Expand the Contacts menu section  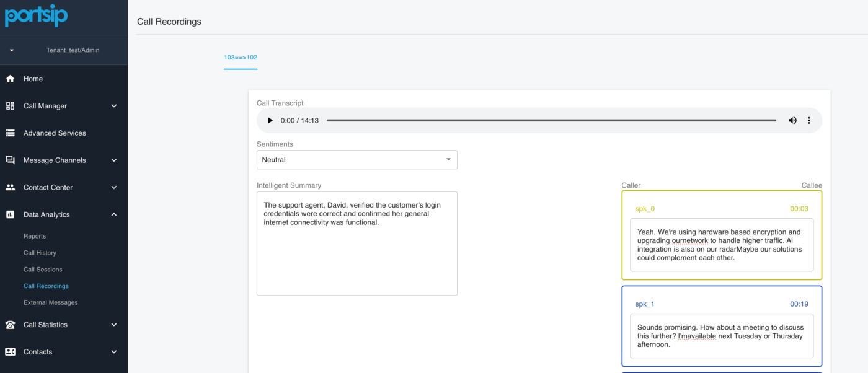point(113,352)
